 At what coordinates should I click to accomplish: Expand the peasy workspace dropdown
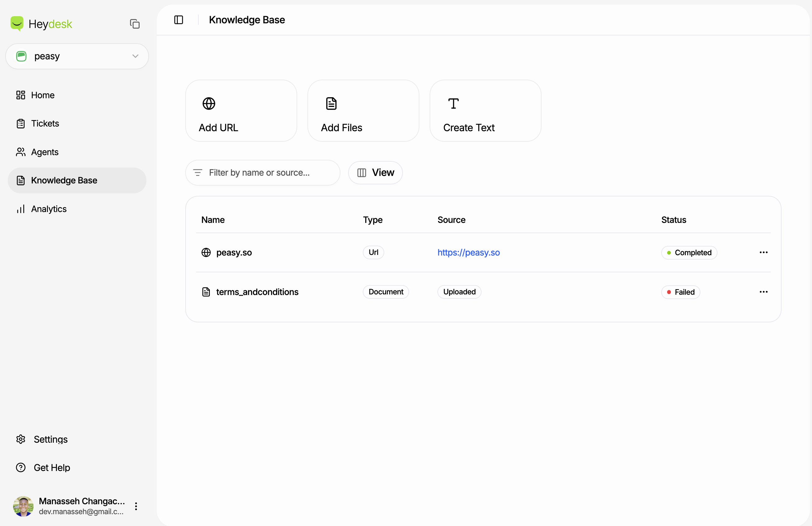135,56
